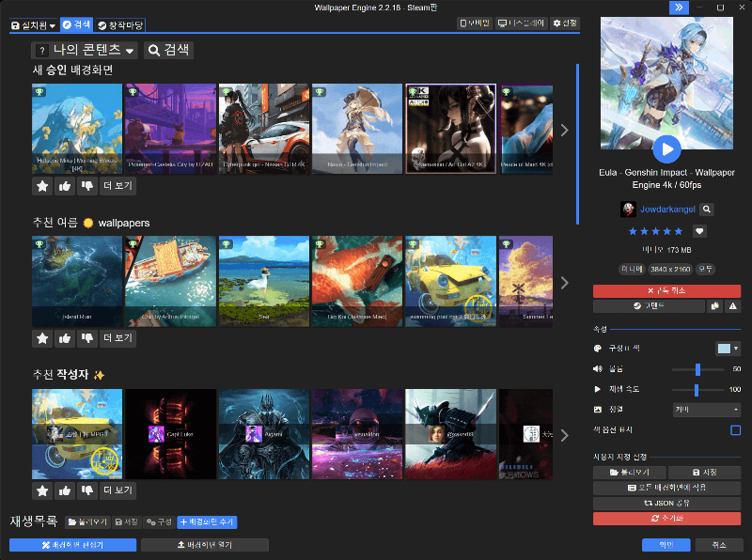Click the JSON 공유 button

tap(666, 503)
